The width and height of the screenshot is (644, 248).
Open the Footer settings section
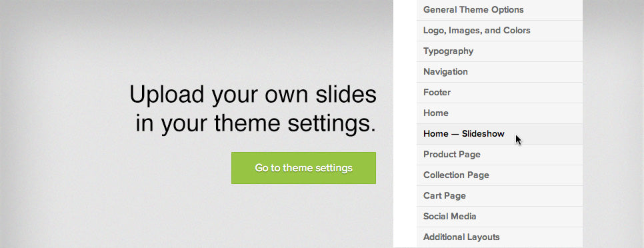pyautogui.click(x=499, y=93)
